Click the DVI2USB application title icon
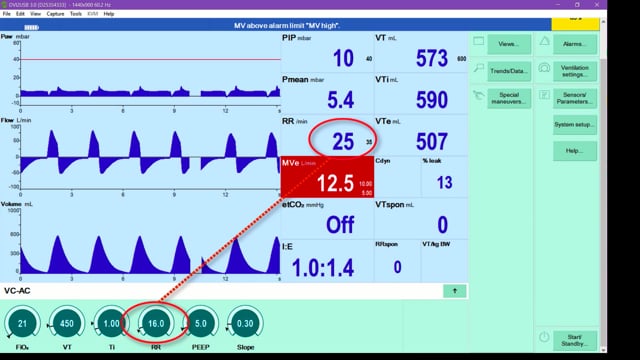This screenshot has height=360, width=640. click(x=4, y=4)
